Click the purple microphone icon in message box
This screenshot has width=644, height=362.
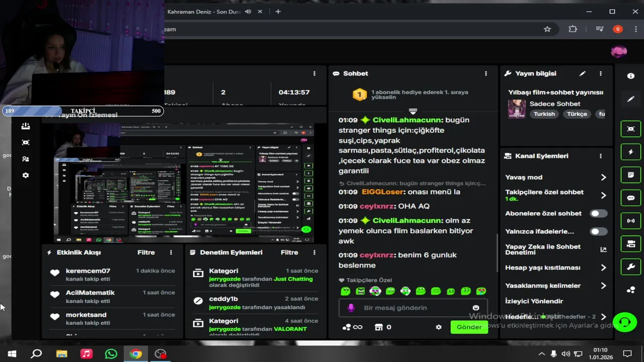click(351, 308)
